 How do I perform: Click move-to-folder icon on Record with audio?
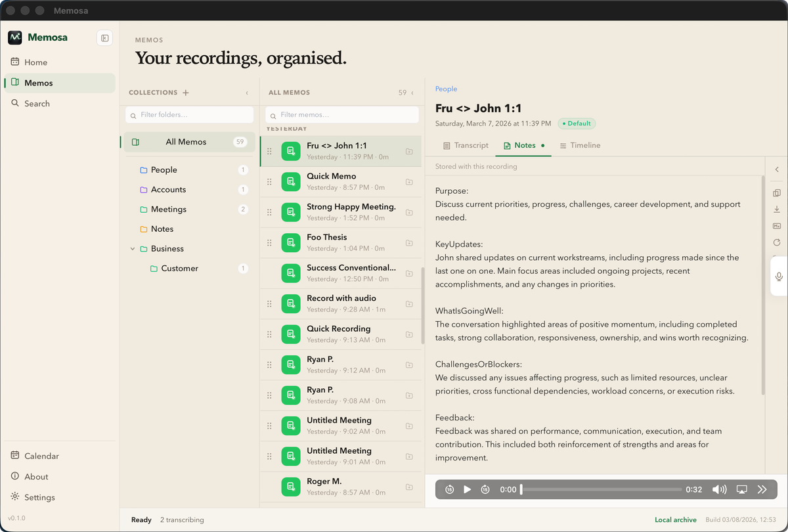coord(409,304)
